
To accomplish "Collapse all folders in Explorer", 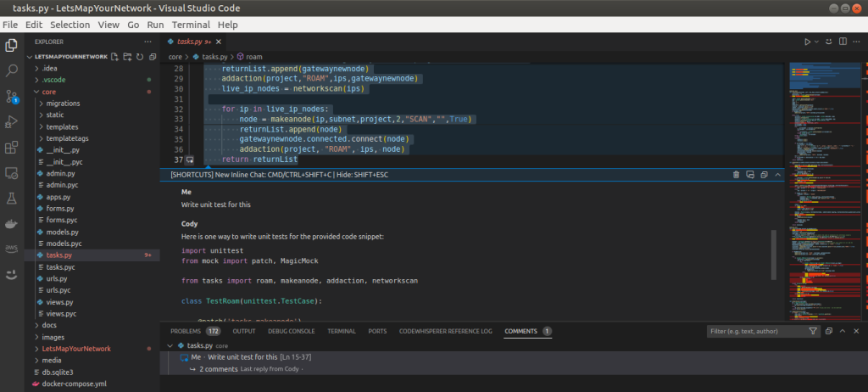I will click(153, 57).
